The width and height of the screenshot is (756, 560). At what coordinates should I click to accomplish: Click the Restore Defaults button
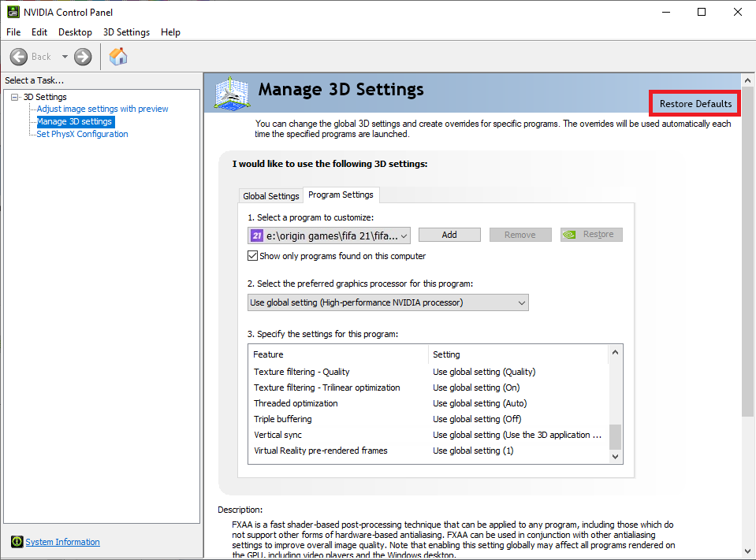point(695,103)
